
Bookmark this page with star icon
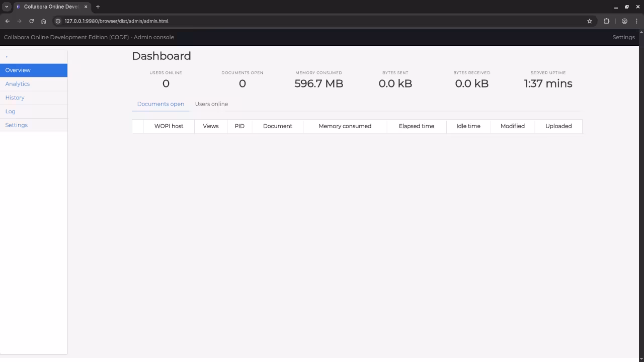pyautogui.click(x=590, y=21)
